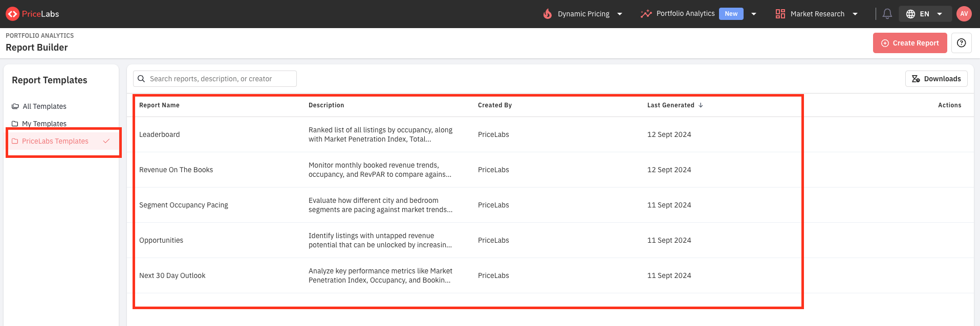980x326 pixels.
Task: Expand the EN language dropdown arrow
Action: point(940,14)
